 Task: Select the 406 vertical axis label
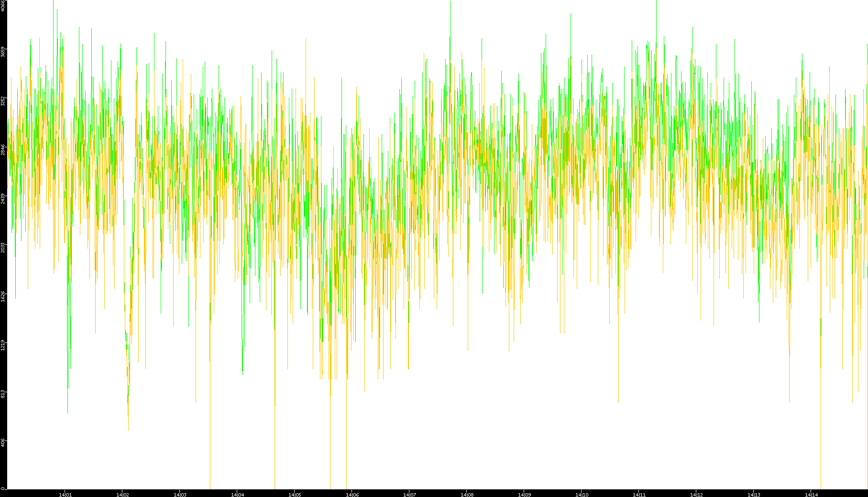coord(3,442)
